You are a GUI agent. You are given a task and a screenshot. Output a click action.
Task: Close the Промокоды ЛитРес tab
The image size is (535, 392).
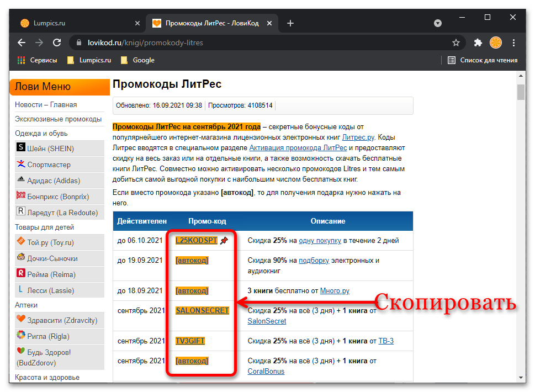pos(269,23)
